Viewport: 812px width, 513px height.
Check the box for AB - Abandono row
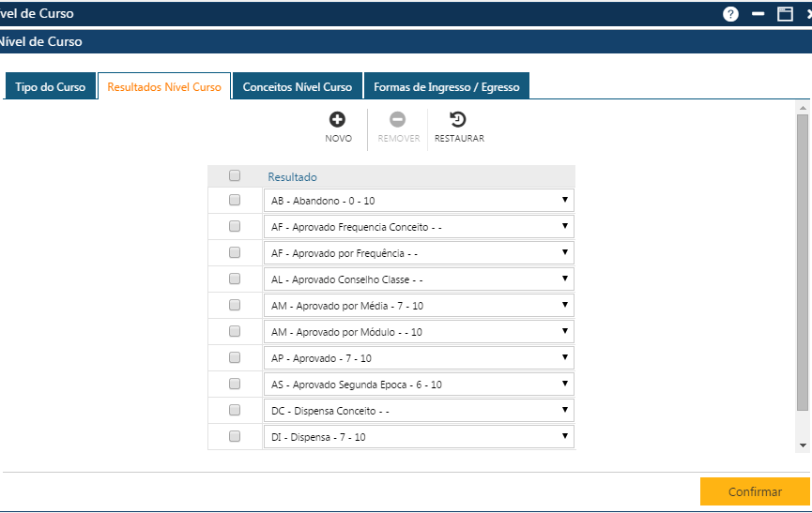coord(235,201)
